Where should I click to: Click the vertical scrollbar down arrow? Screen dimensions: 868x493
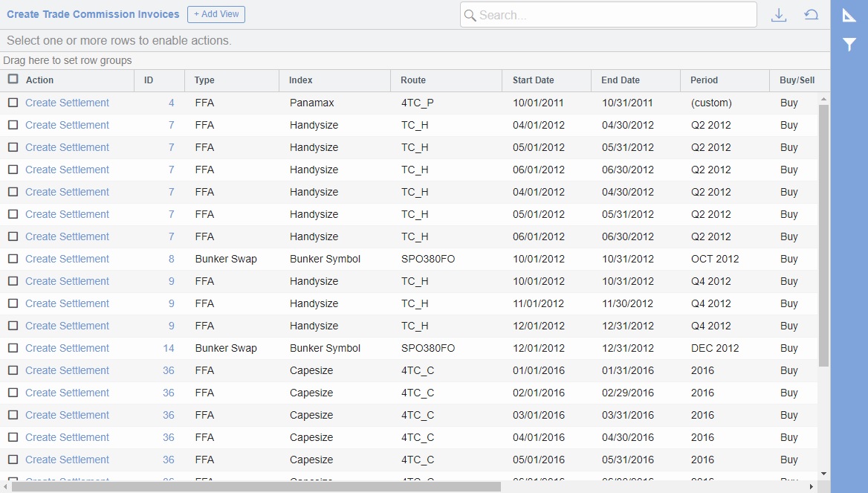point(823,474)
